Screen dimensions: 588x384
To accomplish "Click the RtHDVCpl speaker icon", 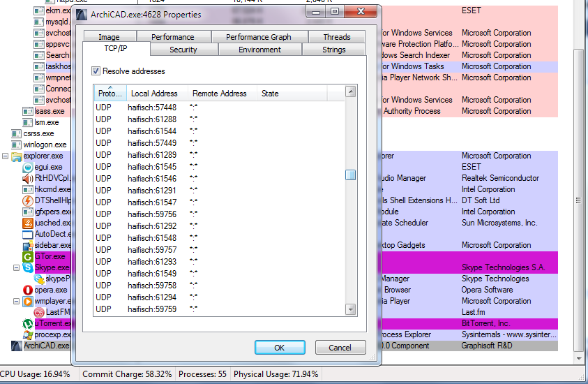I will 28,179.
